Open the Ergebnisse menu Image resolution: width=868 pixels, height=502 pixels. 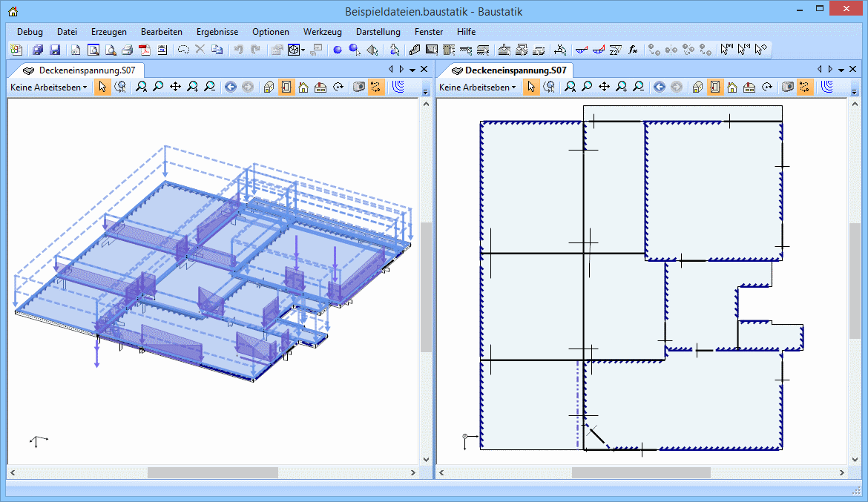pos(217,32)
